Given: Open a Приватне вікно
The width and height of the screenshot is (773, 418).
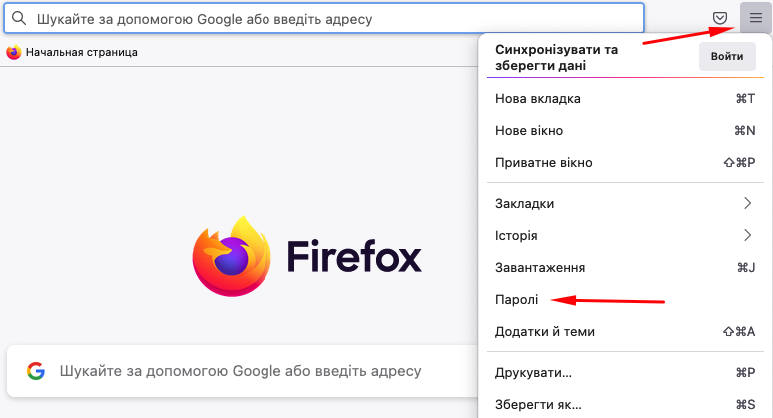Looking at the screenshot, I should point(544,163).
